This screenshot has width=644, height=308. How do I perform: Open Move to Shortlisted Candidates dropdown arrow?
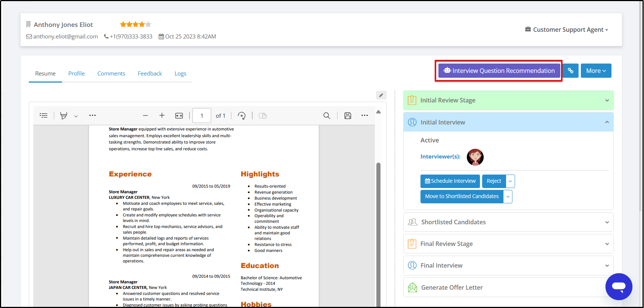coord(508,196)
